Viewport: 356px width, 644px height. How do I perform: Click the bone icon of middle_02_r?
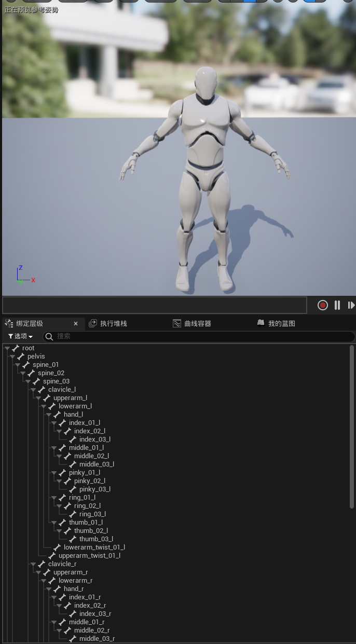click(x=67, y=631)
